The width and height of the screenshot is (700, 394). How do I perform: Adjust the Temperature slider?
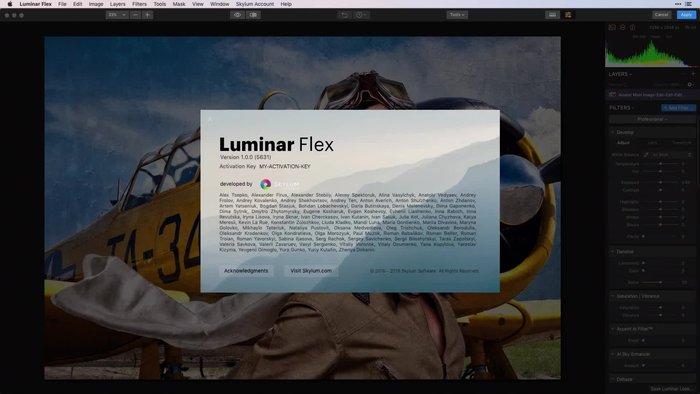[x=660, y=164]
